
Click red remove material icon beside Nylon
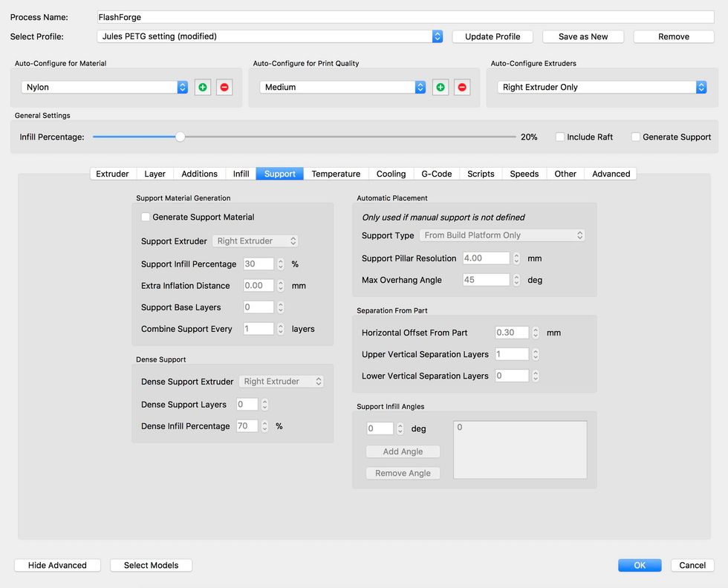pyautogui.click(x=224, y=87)
